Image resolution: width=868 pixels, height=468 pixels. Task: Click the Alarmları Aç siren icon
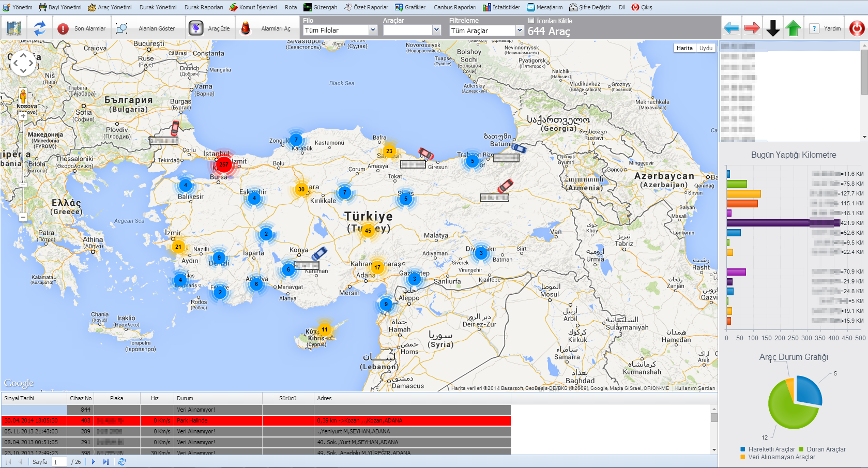(x=246, y=28)
